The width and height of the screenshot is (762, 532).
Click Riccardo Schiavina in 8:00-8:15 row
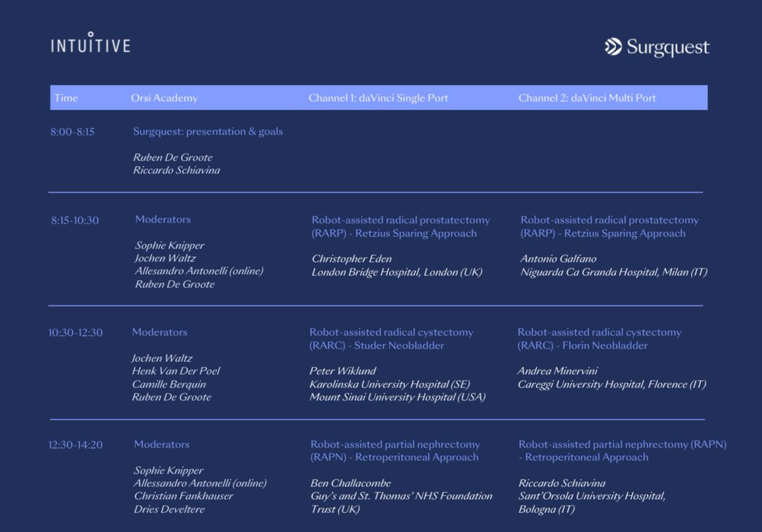click(x=177, y=170)
